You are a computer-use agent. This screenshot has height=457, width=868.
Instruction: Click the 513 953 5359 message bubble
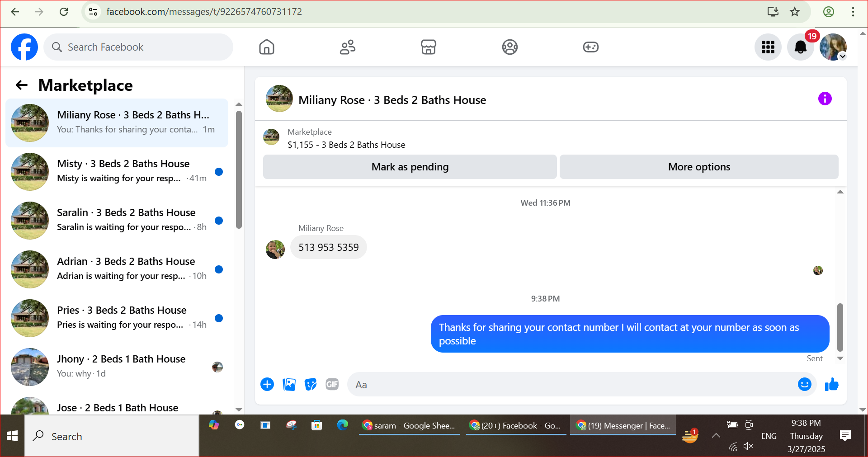click(328, 247)
